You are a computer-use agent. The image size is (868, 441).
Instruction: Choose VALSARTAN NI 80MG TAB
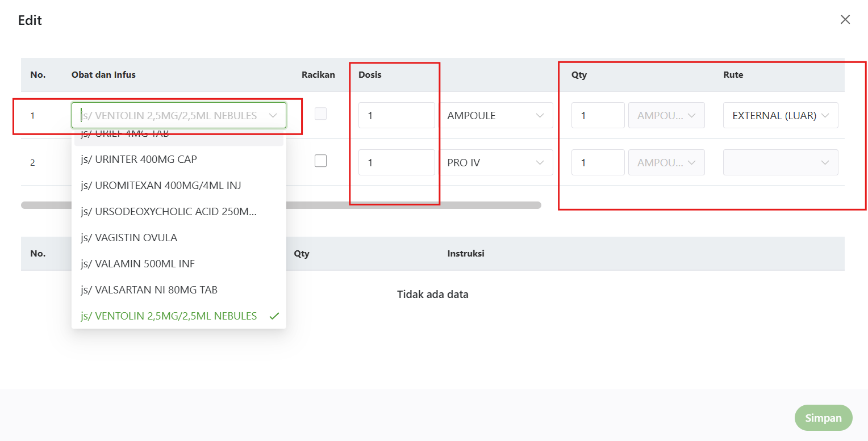[149, 290]
